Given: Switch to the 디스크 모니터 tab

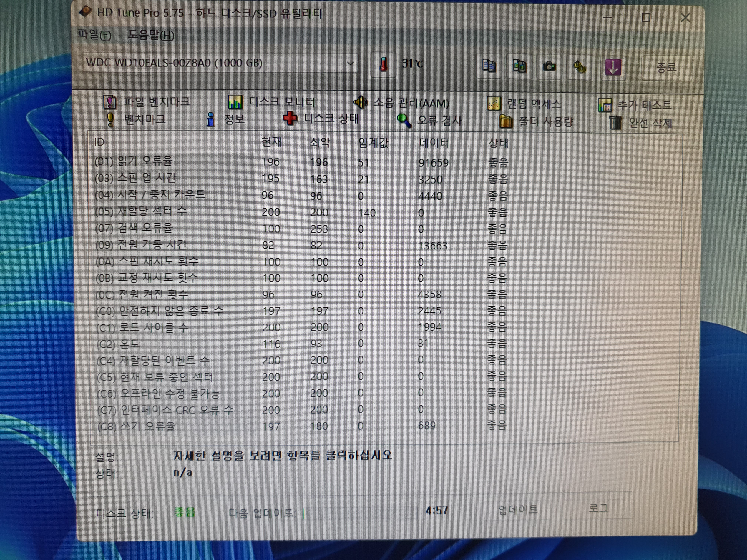Looking at the screenshot, I should coord(272,102).
